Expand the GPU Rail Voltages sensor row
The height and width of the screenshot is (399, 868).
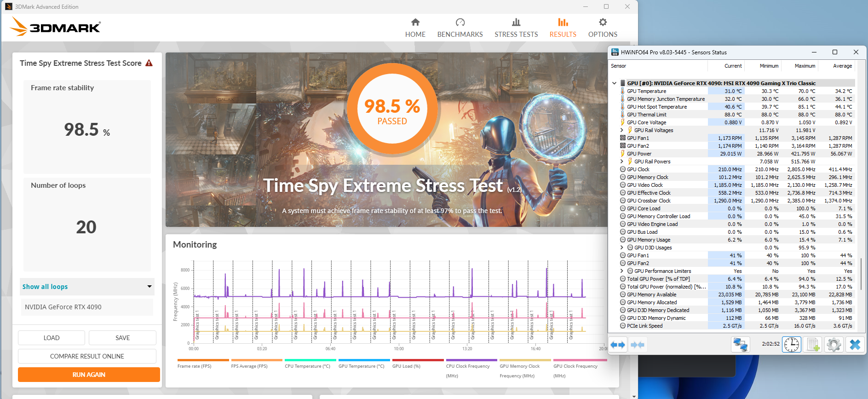point(622,130)
